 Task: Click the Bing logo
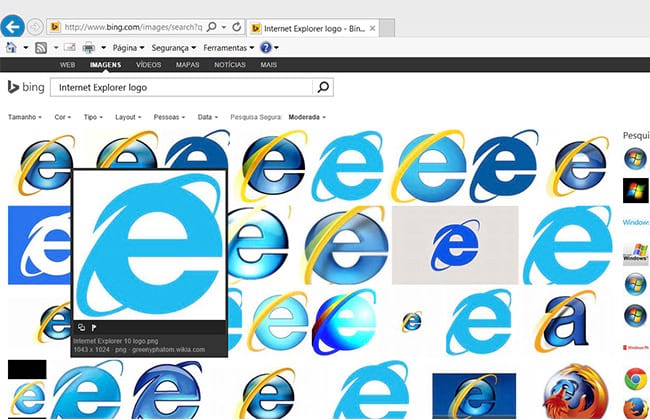[x=26, y=87]
